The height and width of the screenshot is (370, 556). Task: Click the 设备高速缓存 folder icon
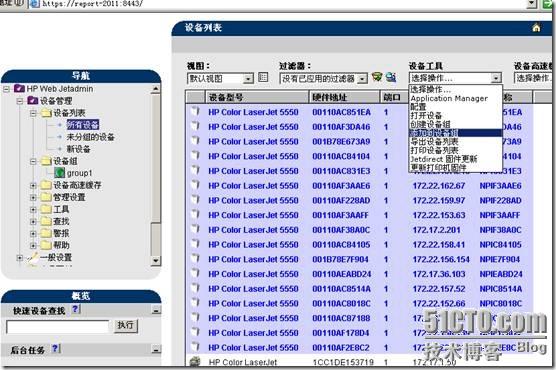(46, 185)
